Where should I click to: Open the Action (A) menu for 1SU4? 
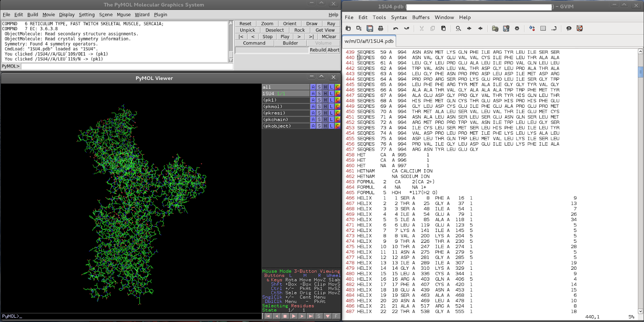click(x=313, y=94)
